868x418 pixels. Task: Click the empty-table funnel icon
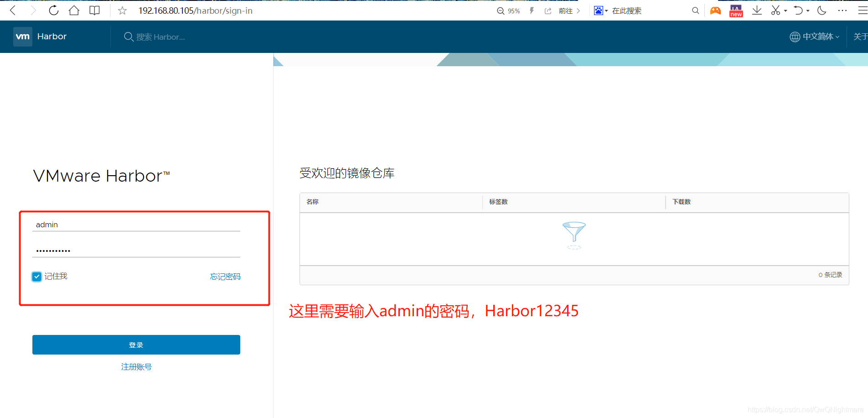pyautogui.click(x=574, y=235)
